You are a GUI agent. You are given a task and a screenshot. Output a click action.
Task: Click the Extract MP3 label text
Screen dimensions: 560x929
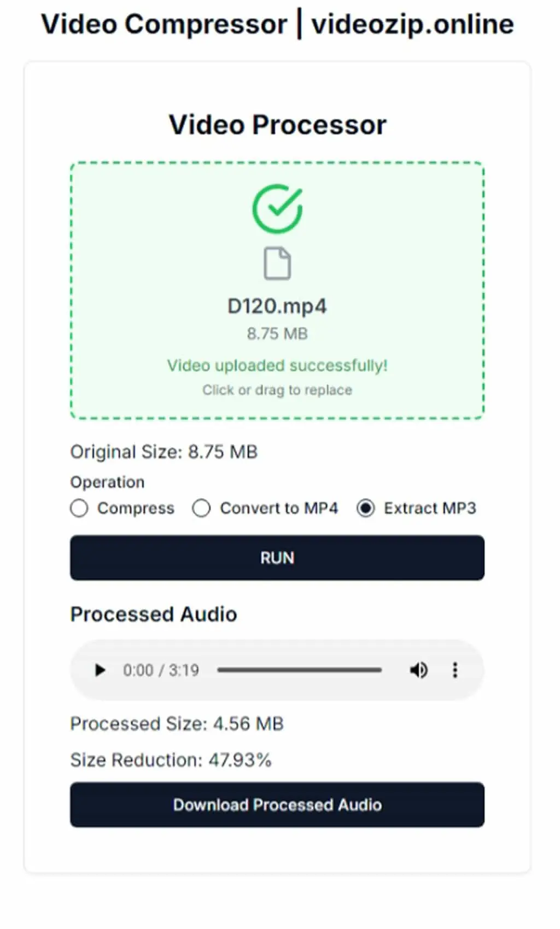point(430,508)
